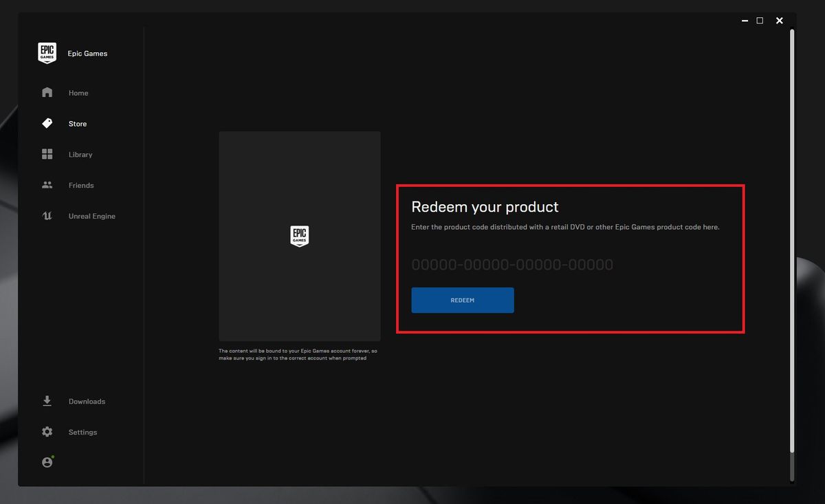
Task: Click the account binding disclaimer text
Action: [x=299, y=354]
